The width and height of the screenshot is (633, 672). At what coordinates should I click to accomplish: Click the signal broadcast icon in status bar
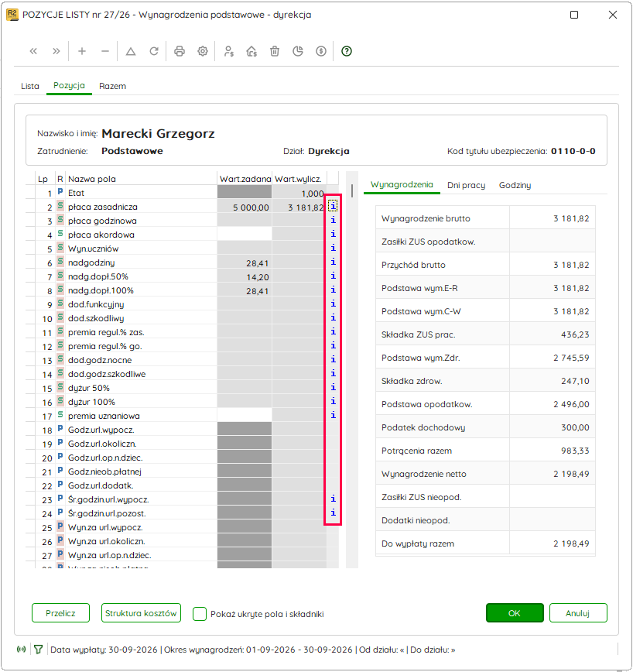pyautogui.click(x=21, y=650)
